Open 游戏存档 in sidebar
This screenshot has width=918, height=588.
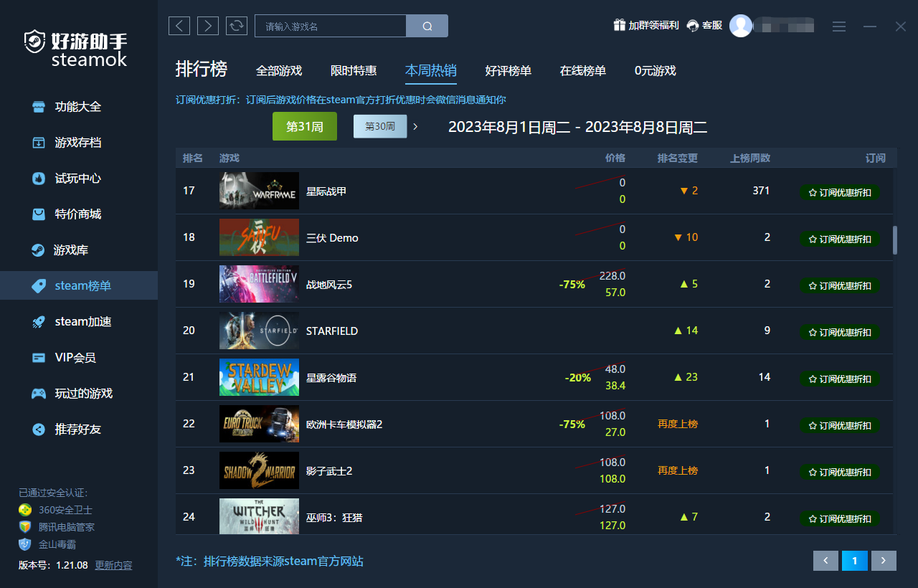[x=79, y=143]
